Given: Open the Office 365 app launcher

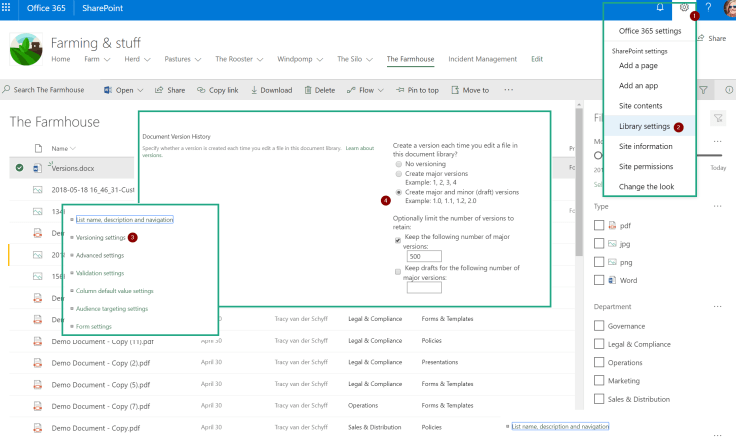Looking at the screenshot, I should tap(9, 7).
